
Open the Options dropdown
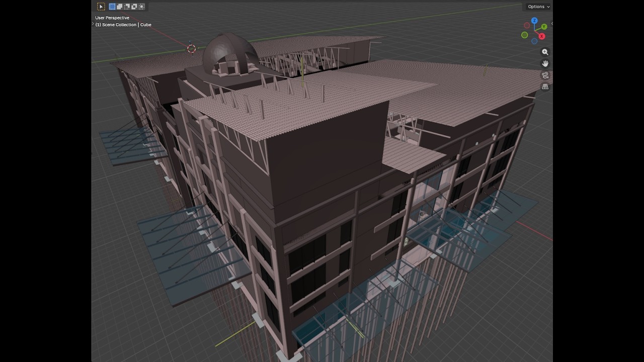[538, 7]
